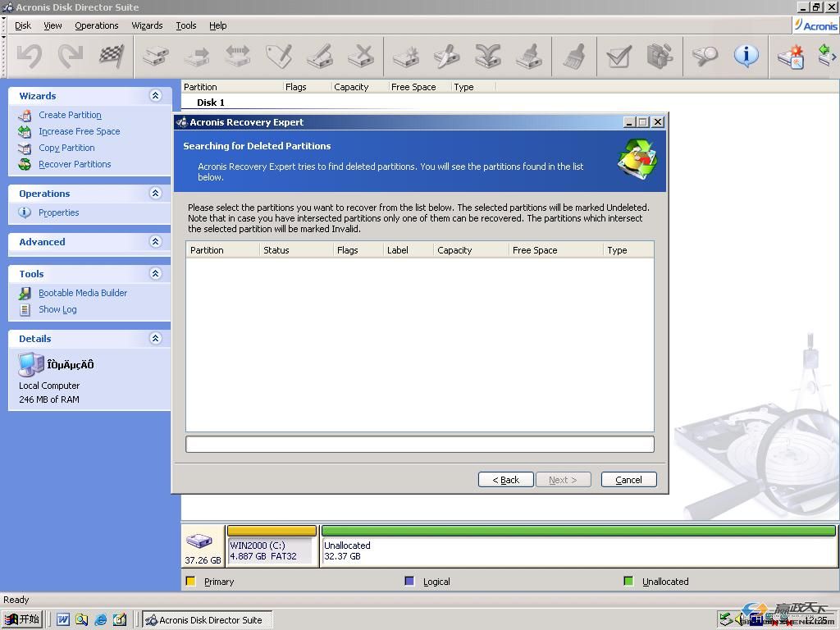This screenshot has height=630, width=840.
Task: Click the brush Wipe icon in toolbar
Action: [x=574, y=56]
